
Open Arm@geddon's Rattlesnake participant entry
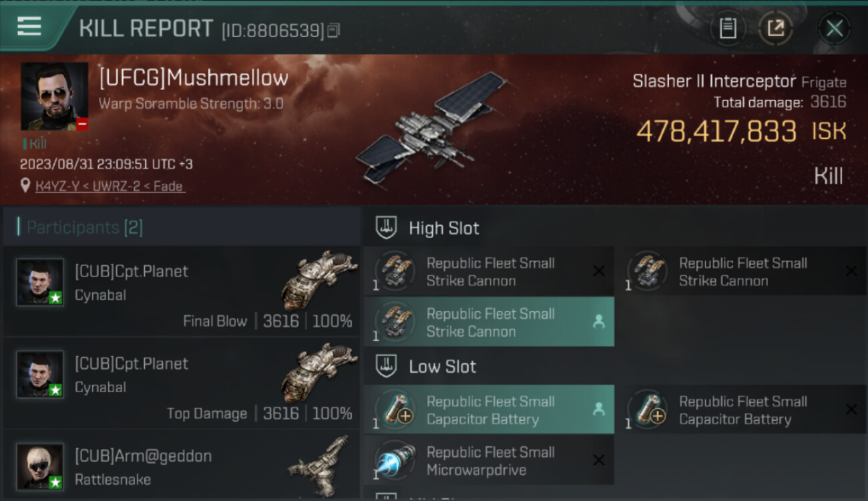click(182, 466)
